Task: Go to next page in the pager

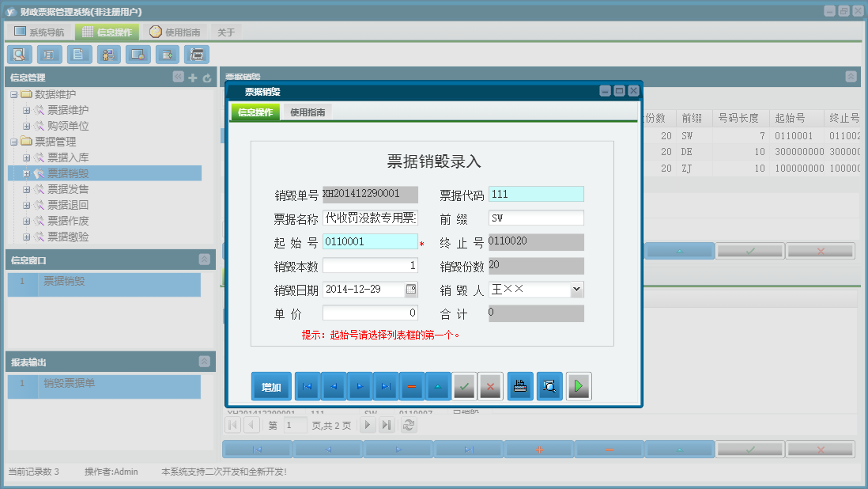Action: [367, 425]
